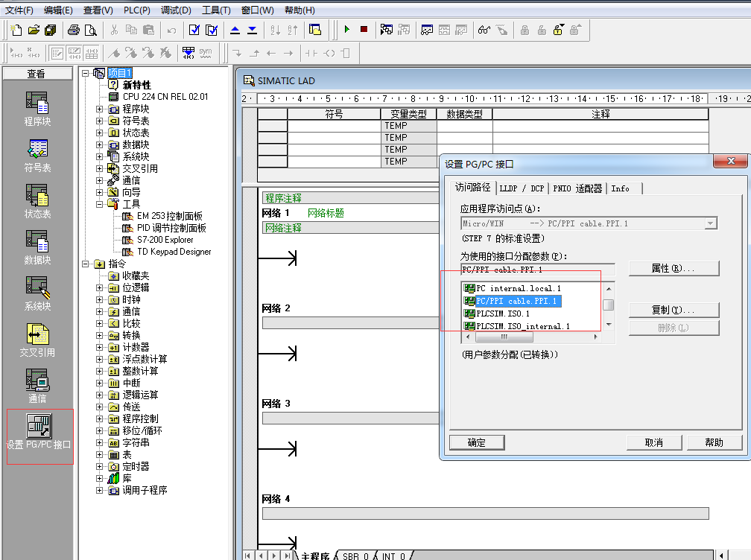Switch to the LLDP / DCP tab
Viewport: 751px width, 560px height.
click(522, 188)
